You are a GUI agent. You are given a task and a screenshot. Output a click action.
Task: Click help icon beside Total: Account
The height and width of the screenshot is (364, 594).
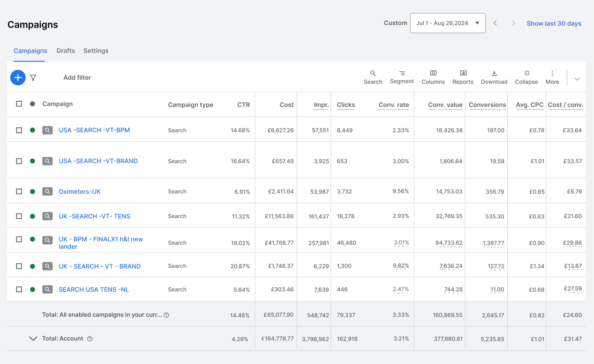pos(90,339)
